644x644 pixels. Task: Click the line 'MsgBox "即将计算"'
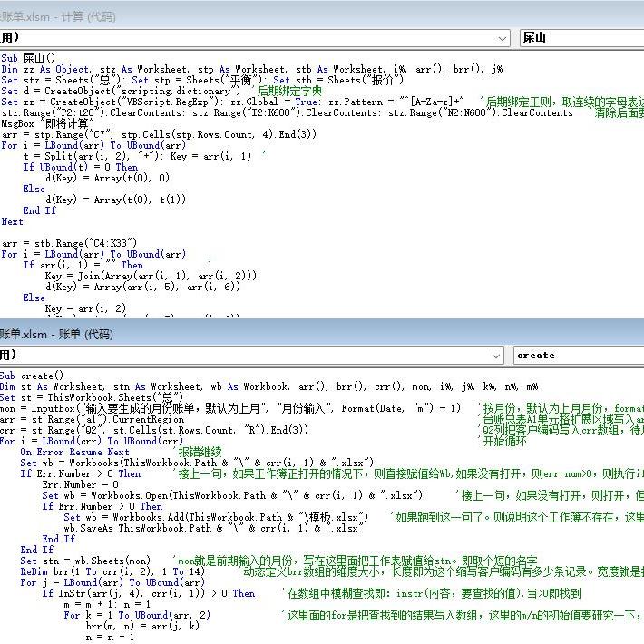click(x=48, y=123)
